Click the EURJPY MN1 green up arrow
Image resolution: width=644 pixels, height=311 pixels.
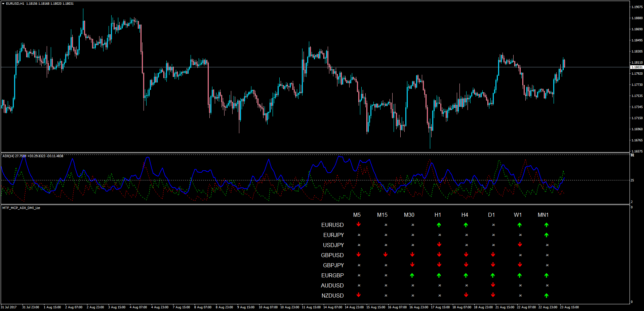tap(547, 235)
